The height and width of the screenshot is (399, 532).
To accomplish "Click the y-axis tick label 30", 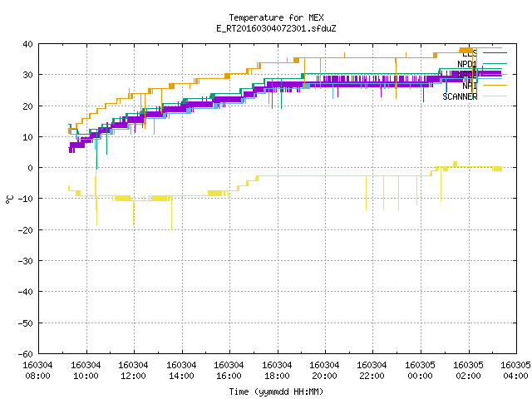I will pyautogui.click(x=27, y=75).
